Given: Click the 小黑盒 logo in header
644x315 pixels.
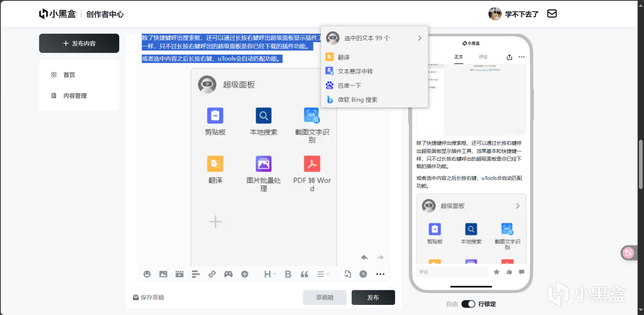Looking at the screenshot, I should (x=57, y=14).
